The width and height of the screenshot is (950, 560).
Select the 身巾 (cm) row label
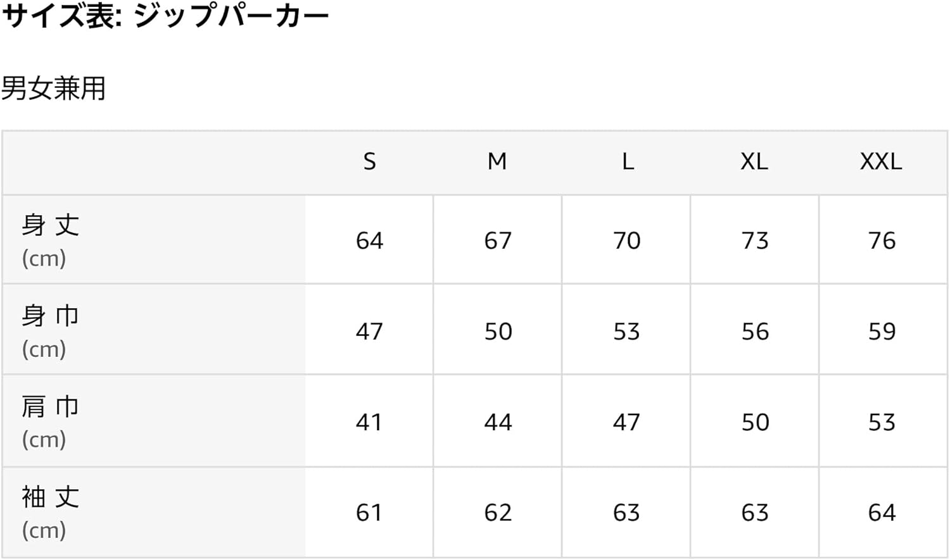click(51, 330)
